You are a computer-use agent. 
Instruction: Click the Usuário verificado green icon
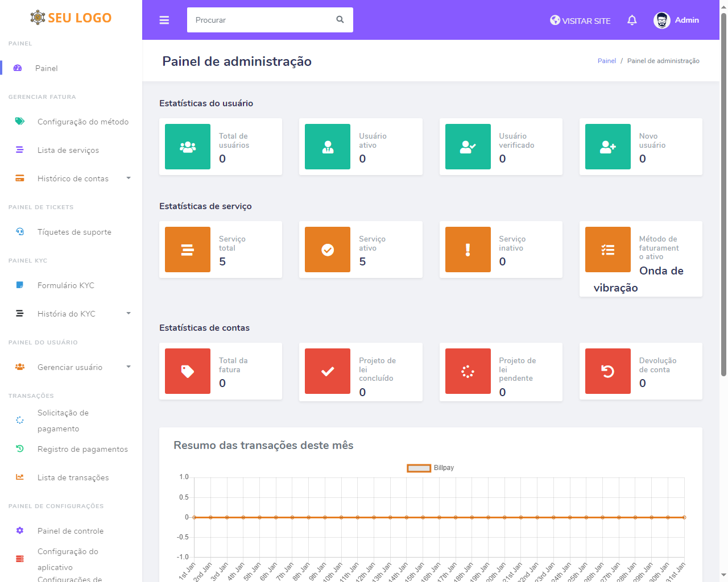[x=468, y=147]
